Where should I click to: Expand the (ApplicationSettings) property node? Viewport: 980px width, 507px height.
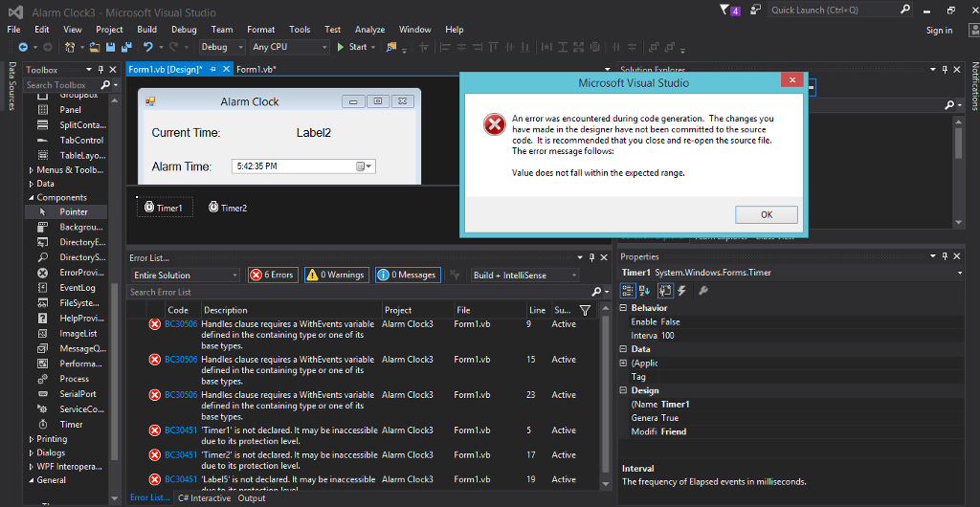tap(623, 363)
